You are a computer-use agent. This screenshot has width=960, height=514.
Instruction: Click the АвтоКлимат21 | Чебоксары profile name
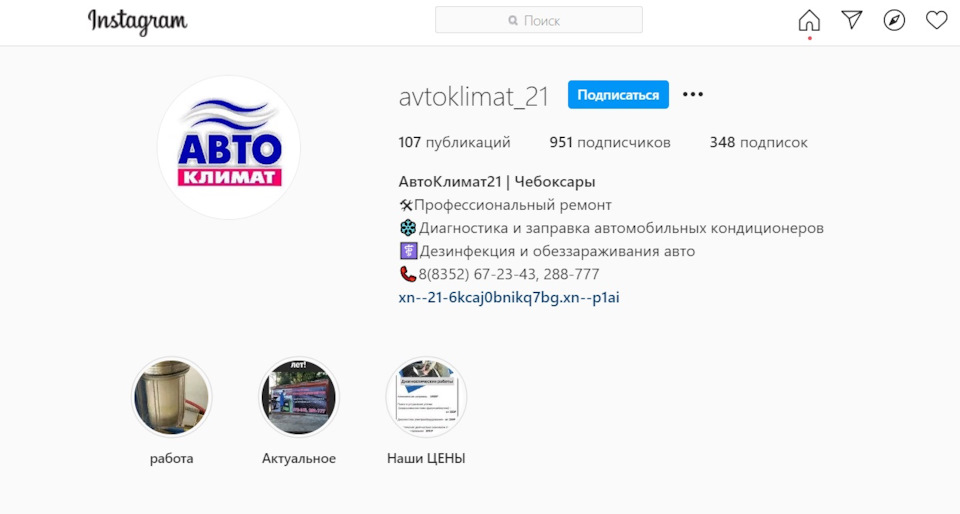coord(497,182)
